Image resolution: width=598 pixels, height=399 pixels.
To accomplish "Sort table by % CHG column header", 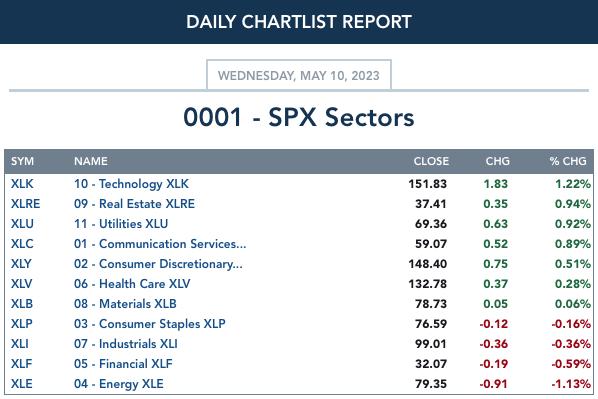I will pos(568,161).
